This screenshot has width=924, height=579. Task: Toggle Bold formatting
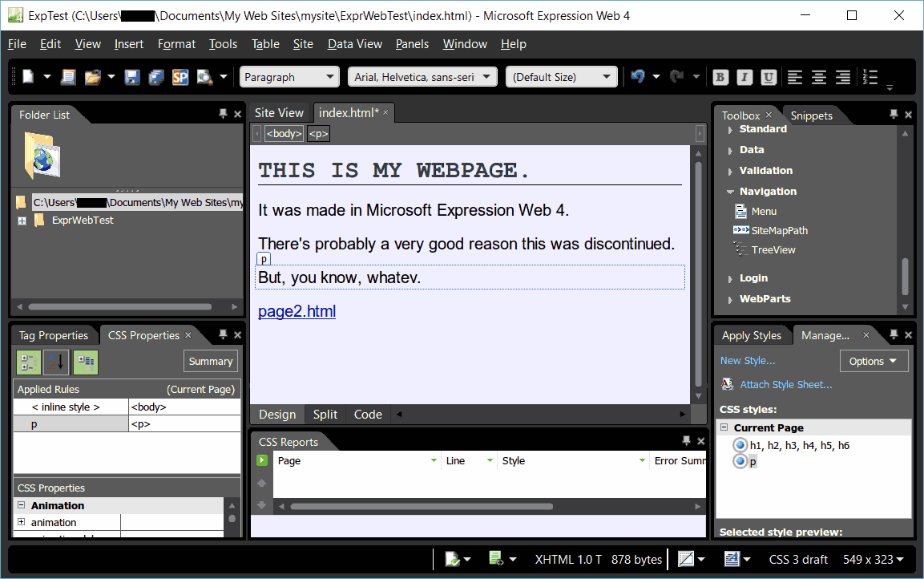(720, 77)
